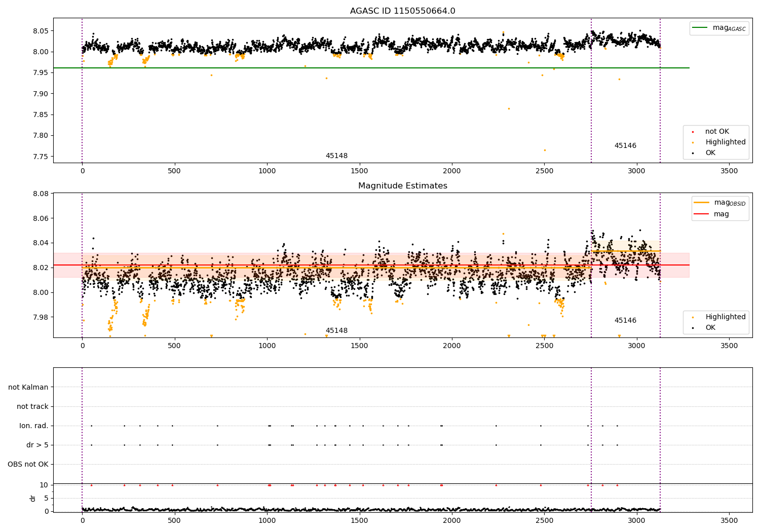760x532 pixels.
Task: Click the lowest orange outlier point in top plot
Action: pyautogui.click(x=545, y=150)
